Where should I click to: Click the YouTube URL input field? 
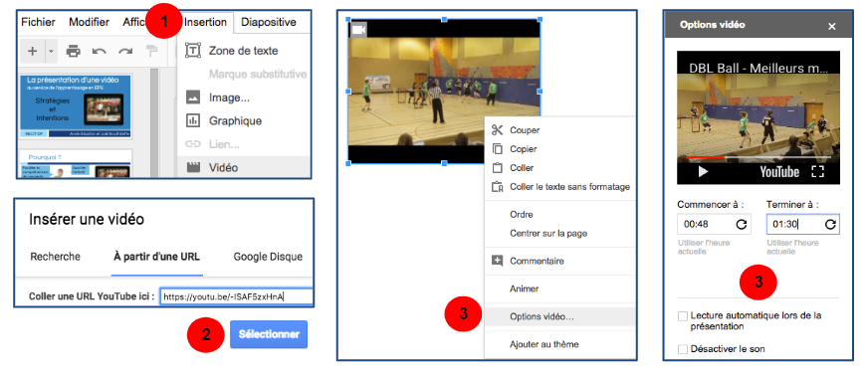pos(236,296)
